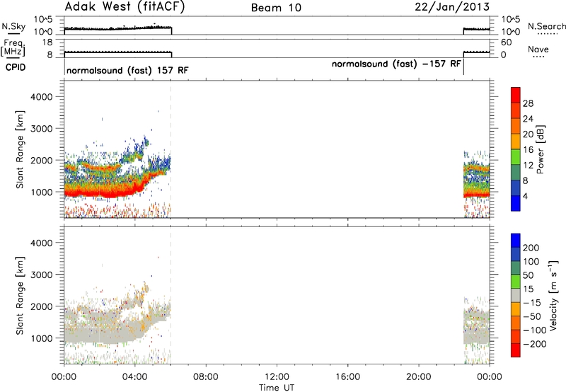Pick the red top segment of power colorbar

point(516,95)
